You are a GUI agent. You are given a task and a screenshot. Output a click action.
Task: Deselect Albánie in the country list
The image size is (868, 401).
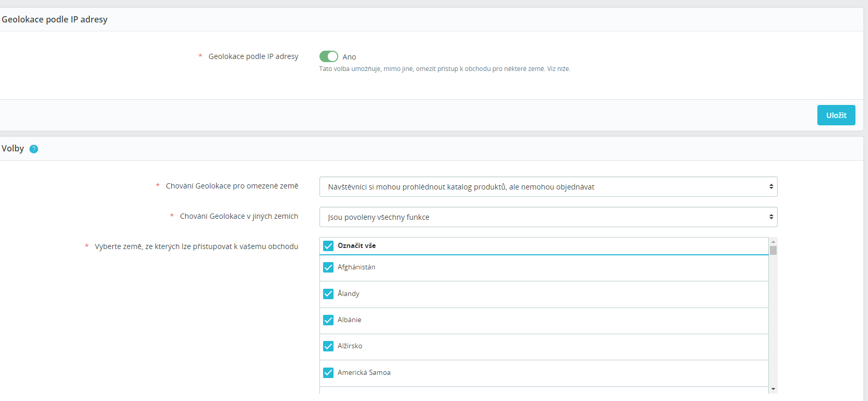tap(328, 320)
